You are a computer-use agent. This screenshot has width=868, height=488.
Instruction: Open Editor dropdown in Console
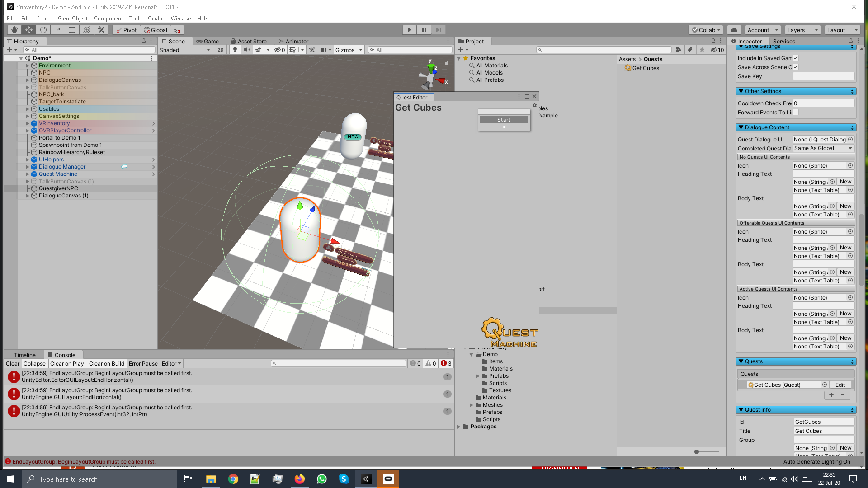pos(171,363)
